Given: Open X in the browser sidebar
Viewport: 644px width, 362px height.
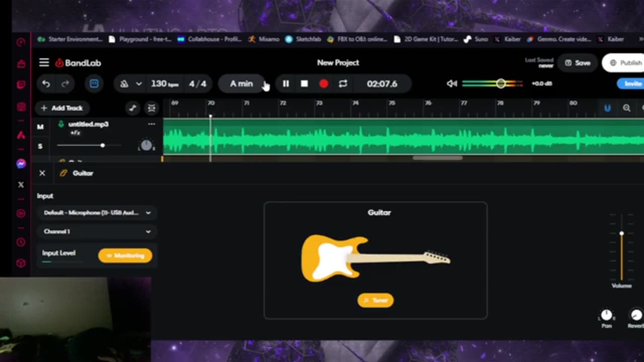Looking at the screenshot, I should pyautogui.click(x=21, y=185).
